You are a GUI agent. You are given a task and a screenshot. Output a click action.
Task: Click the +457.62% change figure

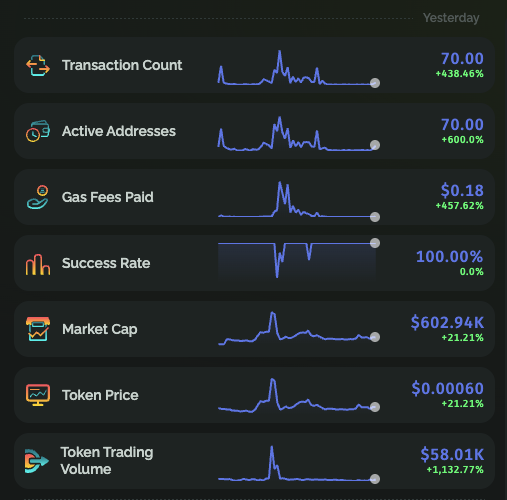pyautogui.click(x=460, y=206)
